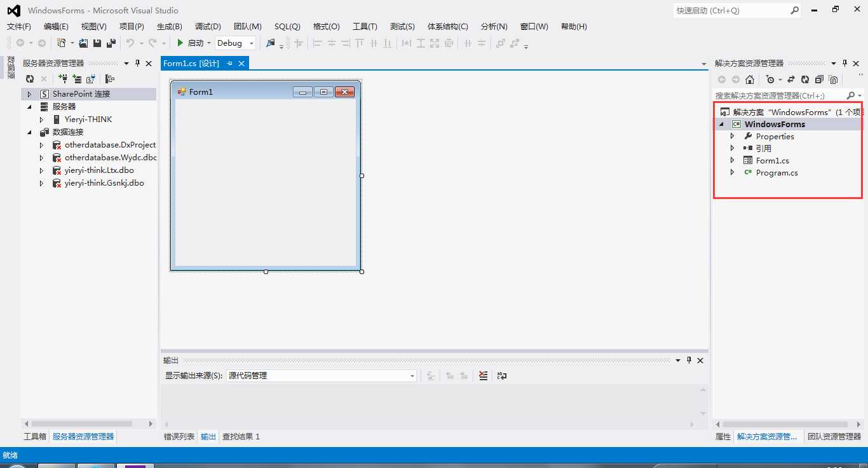Click the Undo toolbar icon
Screen dimensions: 868x468
click(x=130, y=43)
